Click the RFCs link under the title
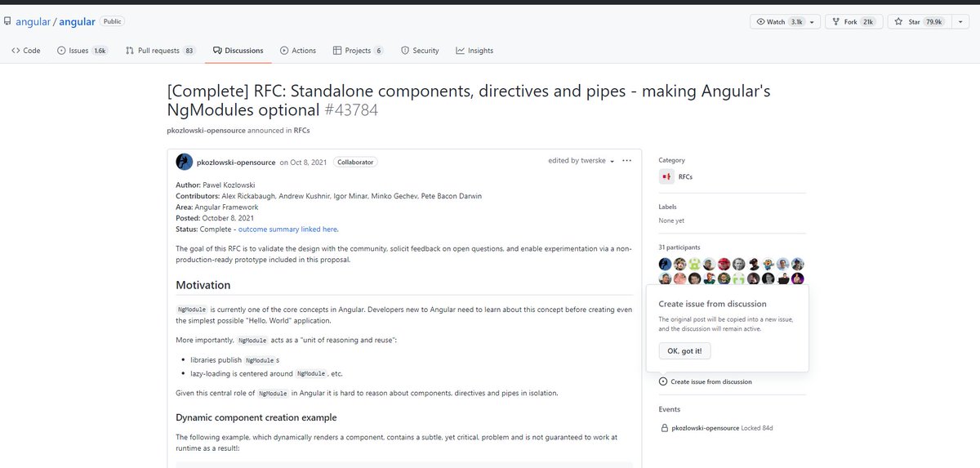 pyautogui.click(x=301, y=130)
